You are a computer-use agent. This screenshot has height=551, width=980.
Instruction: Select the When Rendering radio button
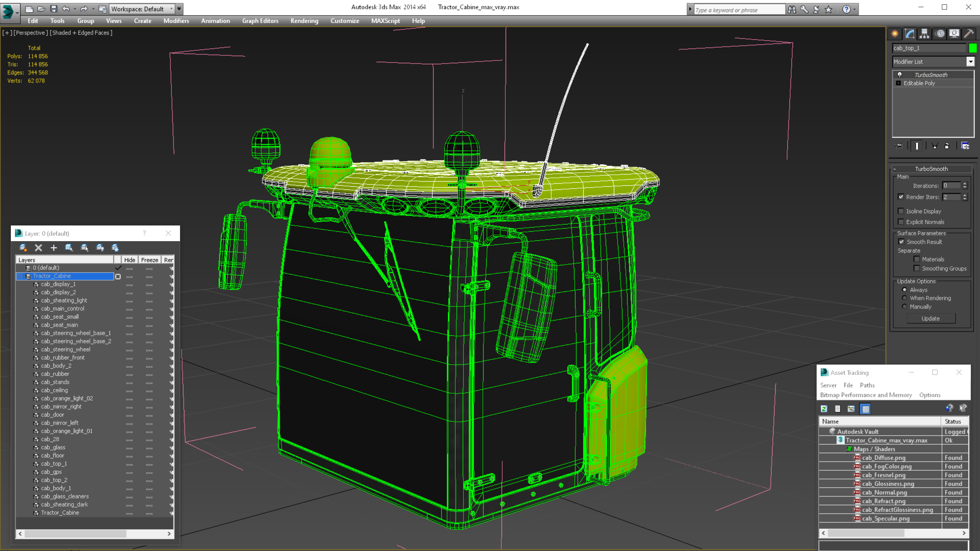tap(904, 298)
